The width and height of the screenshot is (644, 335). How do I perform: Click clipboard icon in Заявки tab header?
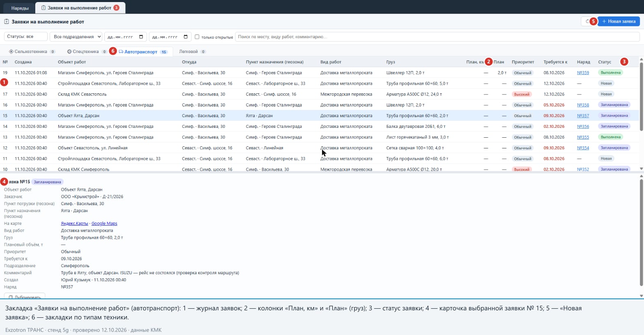[44, 8]
